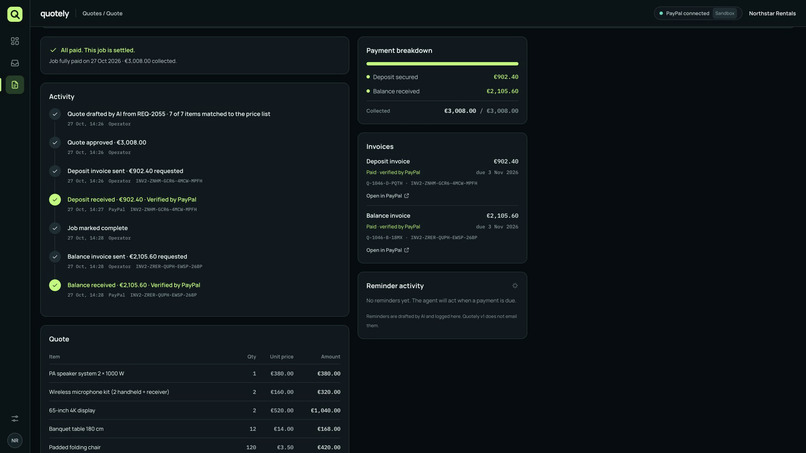Open the Quotes / Quote breadcrumb
The height and width of the screenshot is (453, 806).
(x=102, y=14)
